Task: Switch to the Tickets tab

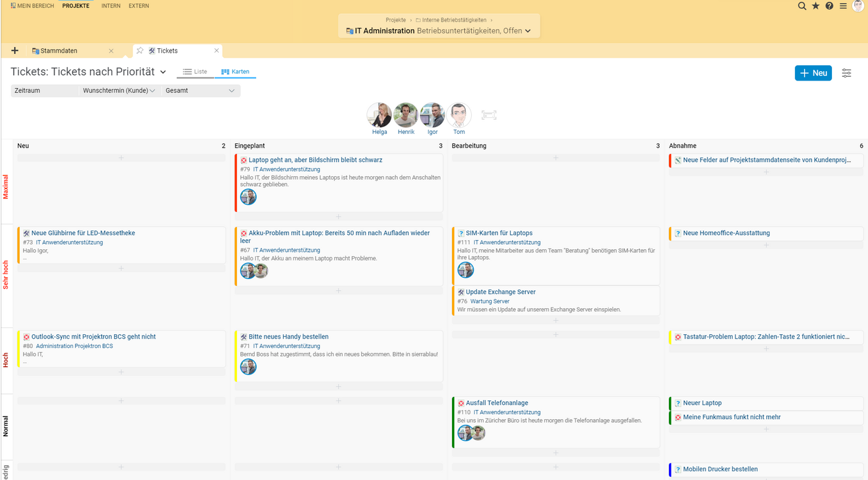Action: click(x=167, y=51)
